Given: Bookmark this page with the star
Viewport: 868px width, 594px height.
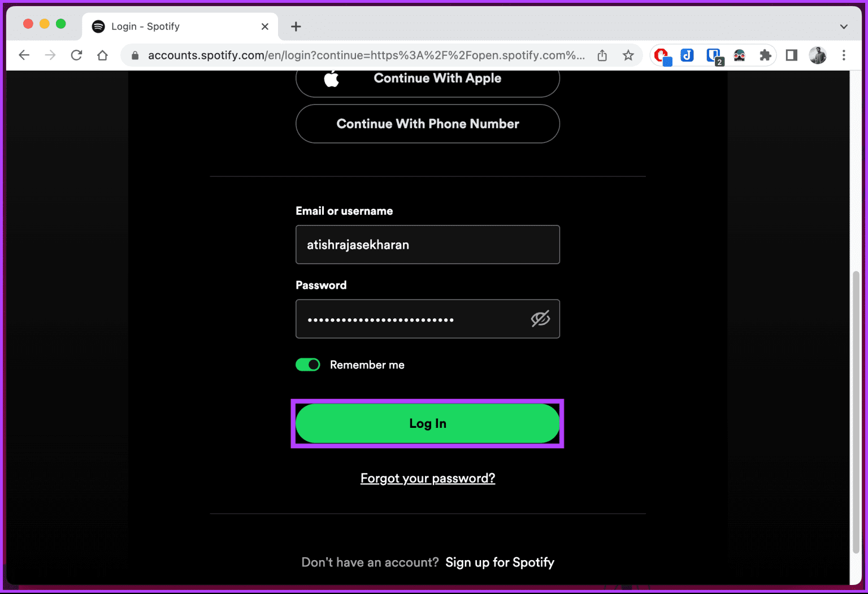Looking at the screenshot, I should 628,55.
